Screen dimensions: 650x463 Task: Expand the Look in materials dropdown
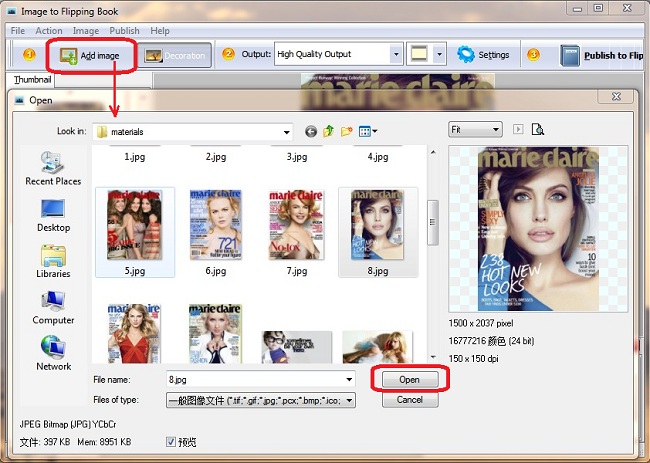click(286, 132)
